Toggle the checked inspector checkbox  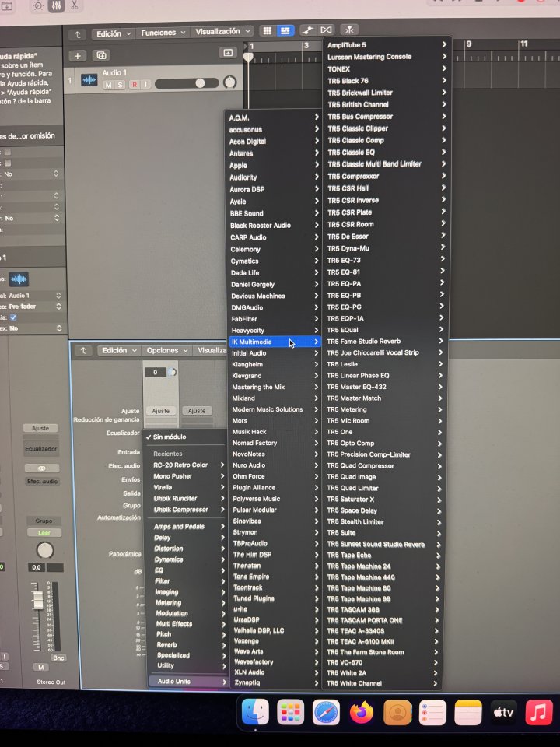click(x=13, y=317)
